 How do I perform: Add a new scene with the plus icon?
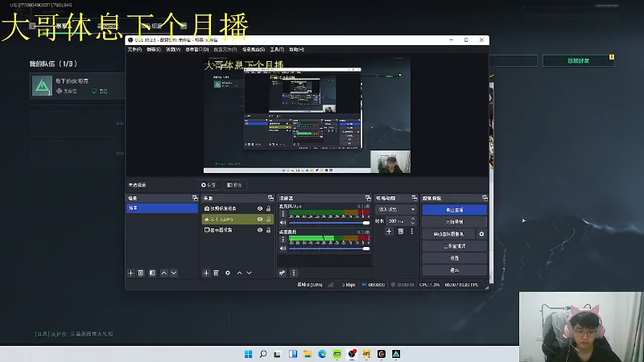130,273
